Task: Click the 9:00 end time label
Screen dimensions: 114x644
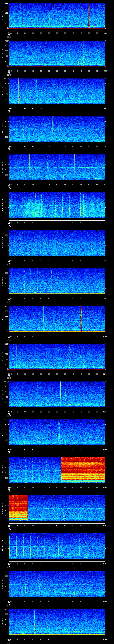Action: pos(105,298)
